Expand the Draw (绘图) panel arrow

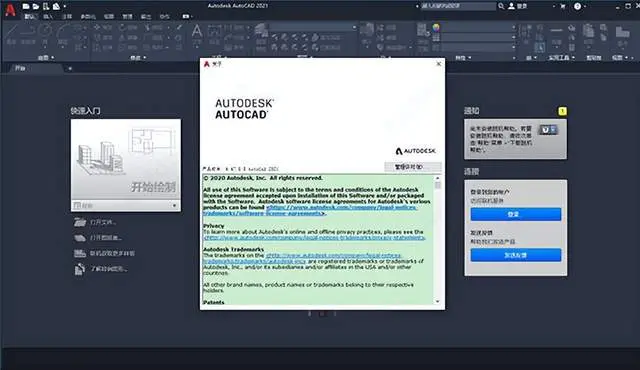click(x=53, y=58)
